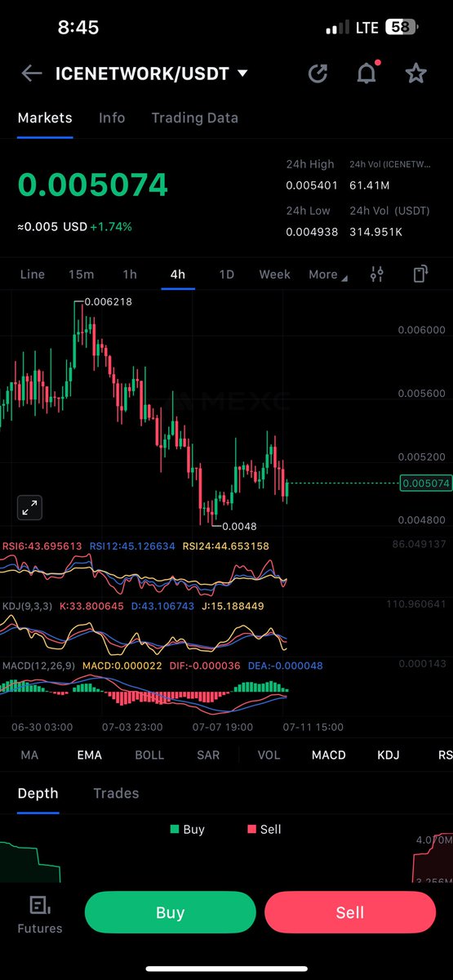This screenshot has height=980, width=453.
Task: Tap the current price 0.005074 label on axis
Action: coord(425,483)
